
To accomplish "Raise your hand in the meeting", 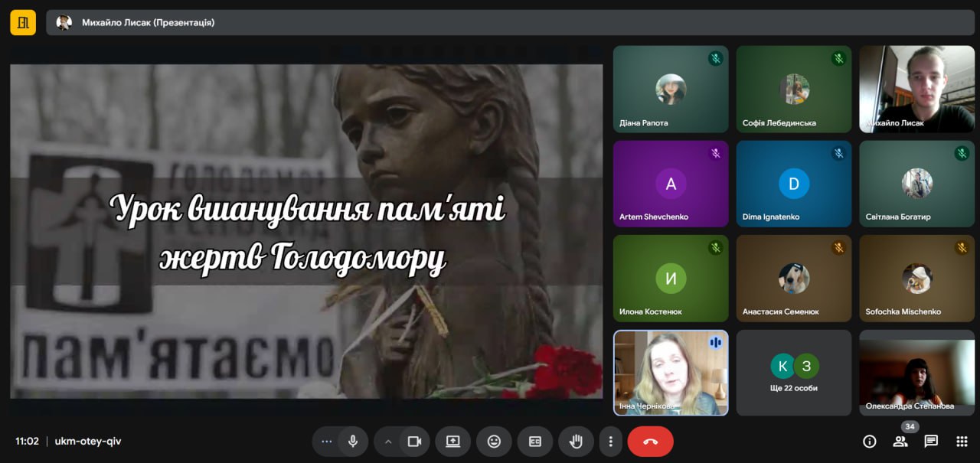I will pos(576,442).
